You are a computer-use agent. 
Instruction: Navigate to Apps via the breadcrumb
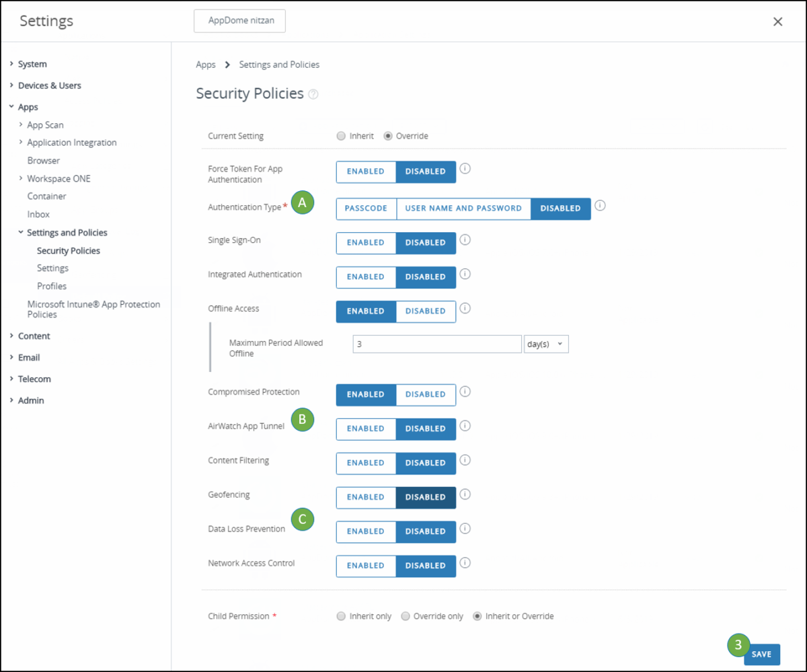pyautogui.click(x=206, y=64)
